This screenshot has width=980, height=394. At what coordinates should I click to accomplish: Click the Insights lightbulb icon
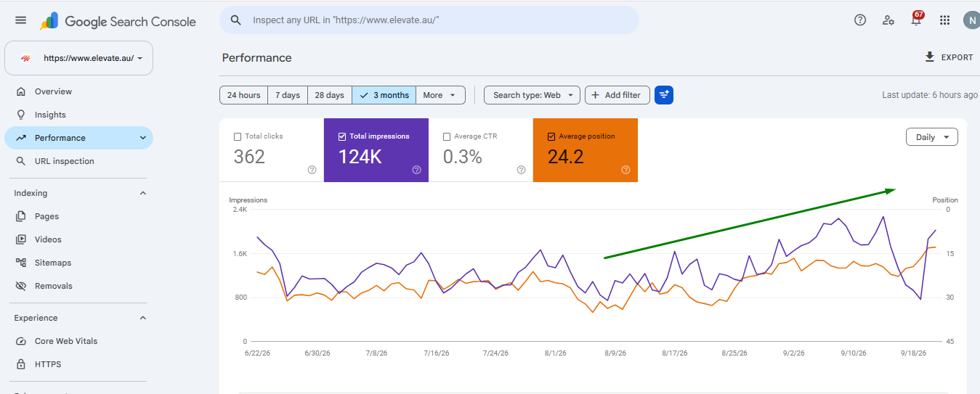[x=20, y=115]
